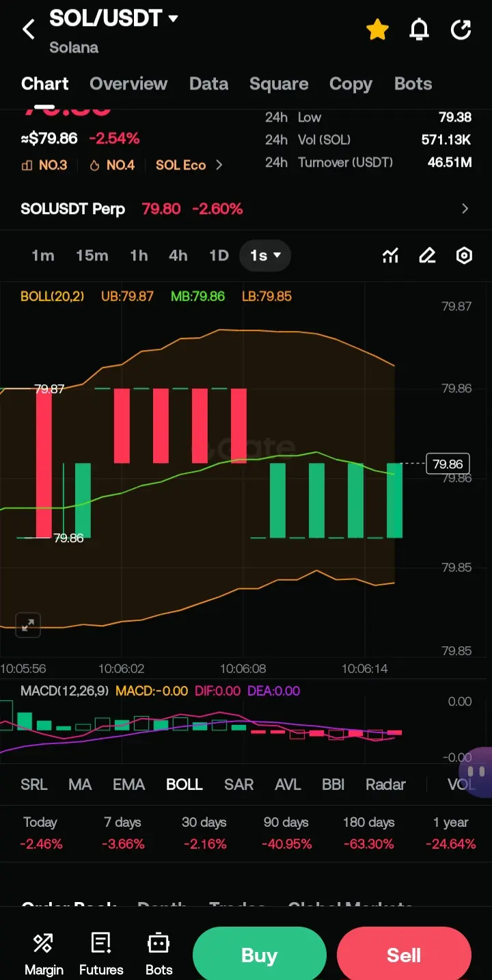Tap the back arrow icon

(x=29, y=29)
